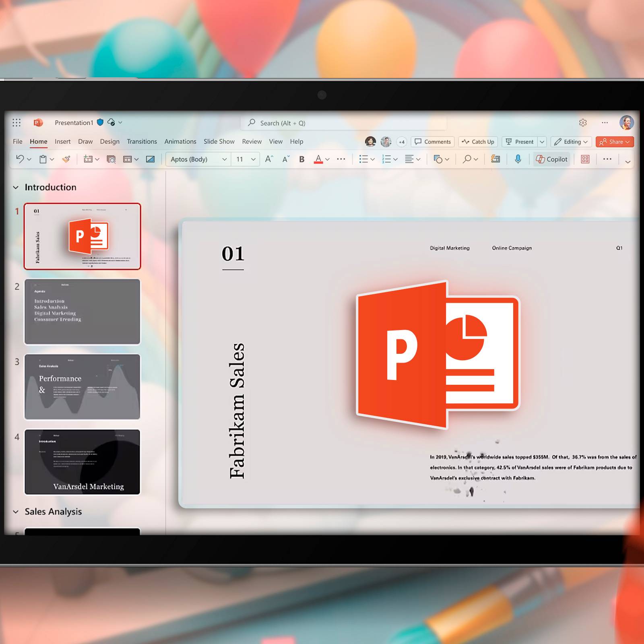This screenshot has width=644, height=644.
Task: Click the Paste clipboard icon
Action: click(x=43, y=159)
